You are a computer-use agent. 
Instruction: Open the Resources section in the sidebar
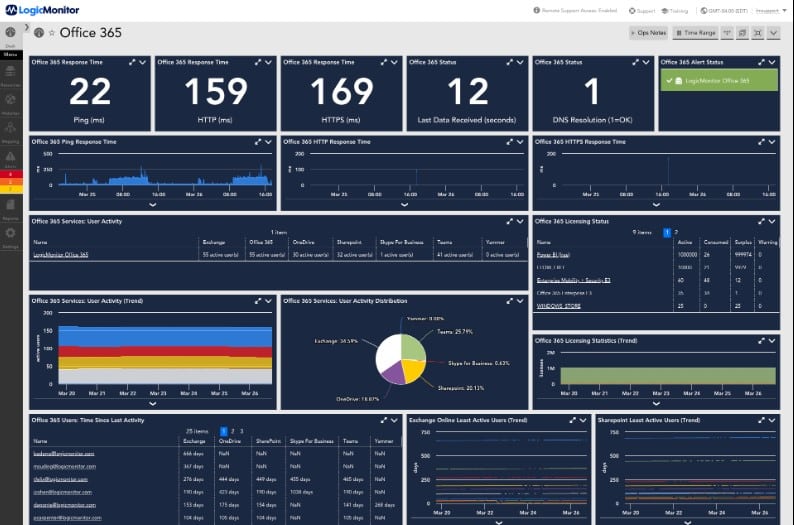pyautogui.click(x=11, y=74)
